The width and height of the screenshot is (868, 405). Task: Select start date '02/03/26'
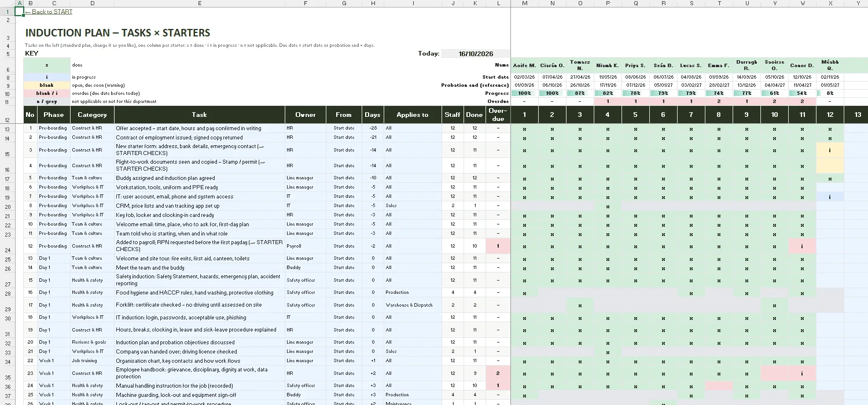coord(524,77)
